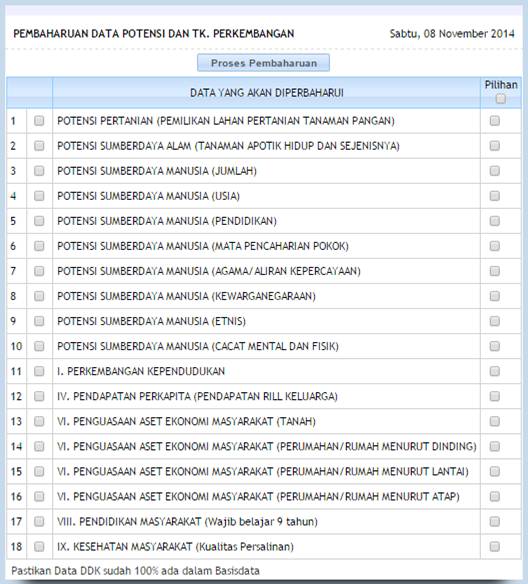528x584 pixels.
Task: Check left box for row 1 Potensi Pertanian
Action: [x=39, y=121]
